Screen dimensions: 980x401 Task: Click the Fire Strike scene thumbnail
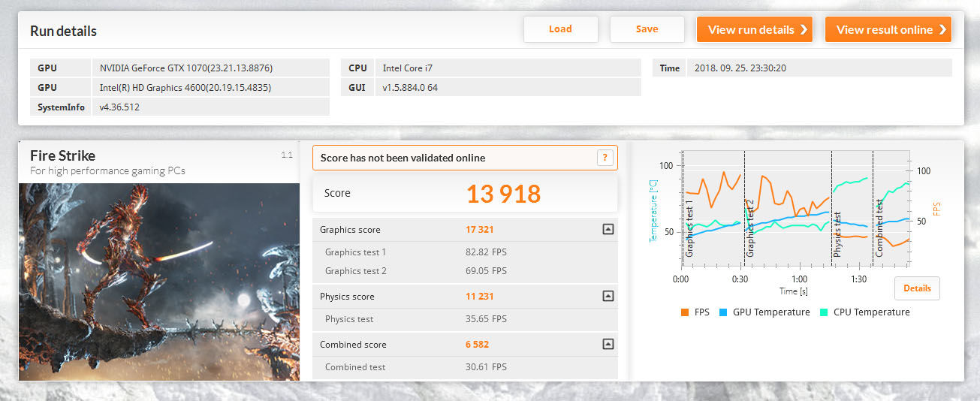(x=159, y=282)
